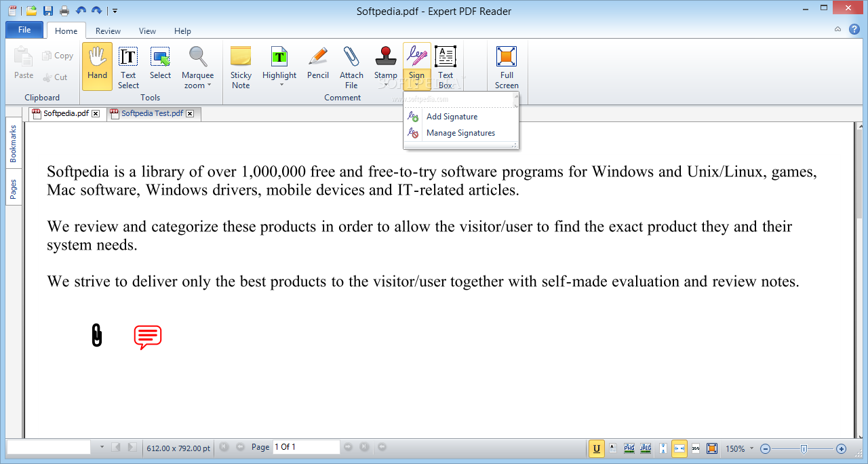The height and width of the screenshot is (464, 868).
Task: Go to the next page
Action: 348,447
